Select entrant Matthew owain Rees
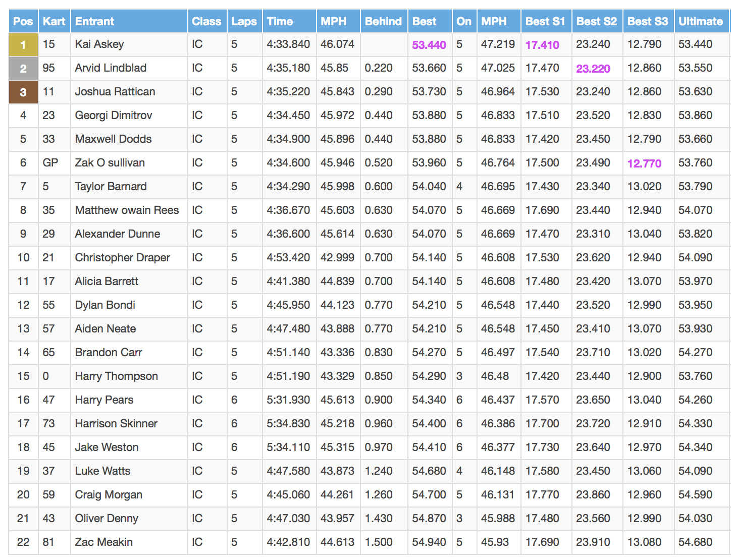731x560 pixels. 127,210
